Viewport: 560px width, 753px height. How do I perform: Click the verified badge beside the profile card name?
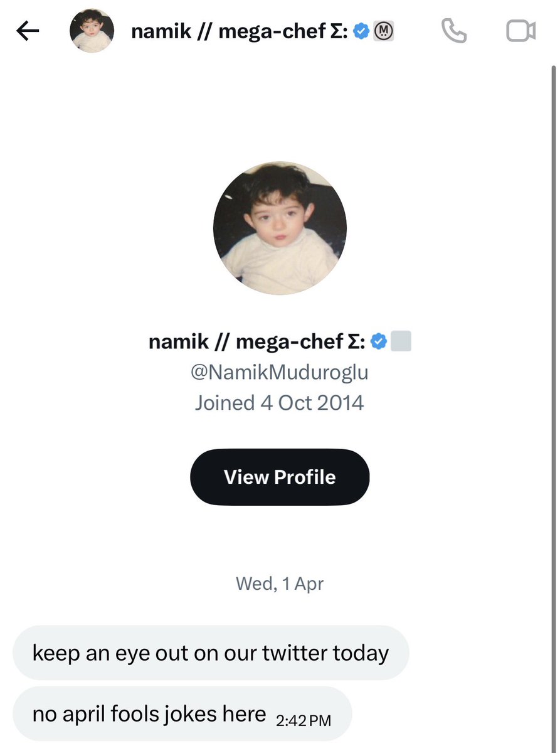coord(378,342)
